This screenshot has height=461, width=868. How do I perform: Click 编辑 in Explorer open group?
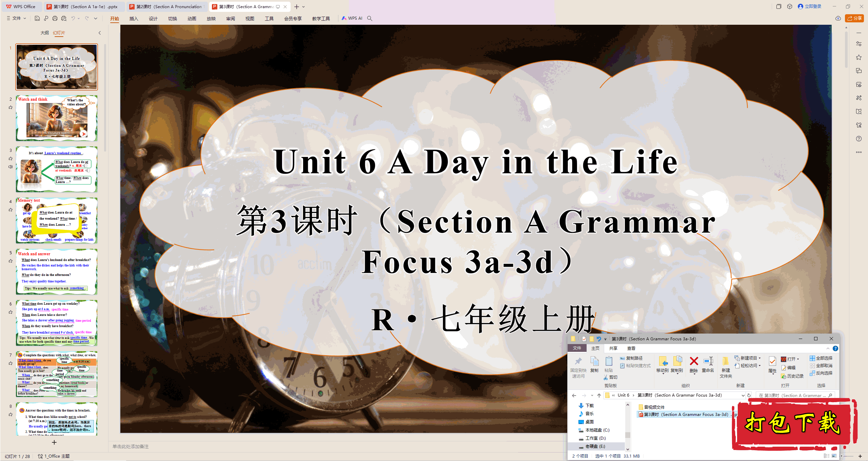coord(789,368)
